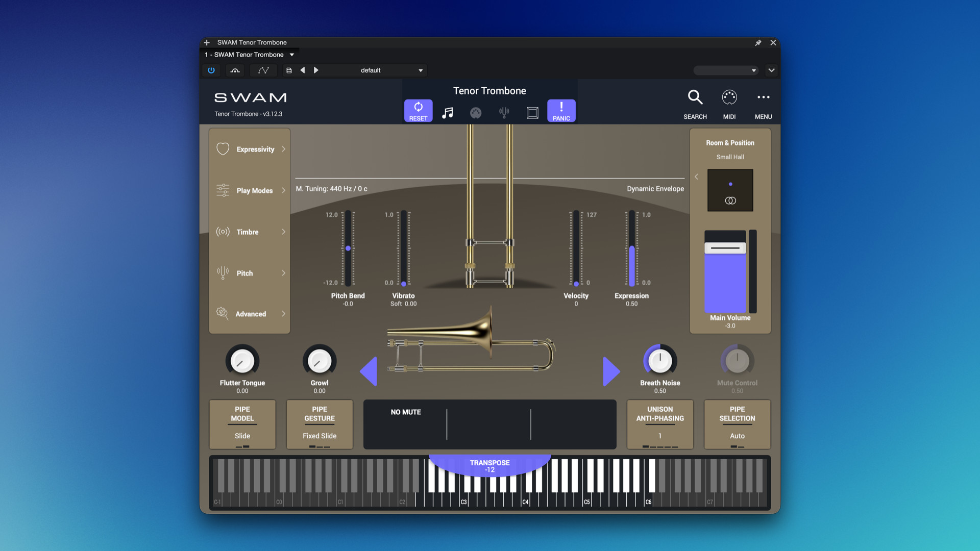The width and height of the screenshot is (980, 551).
Task: Open the color palette page icon
Action: point(476,113)
